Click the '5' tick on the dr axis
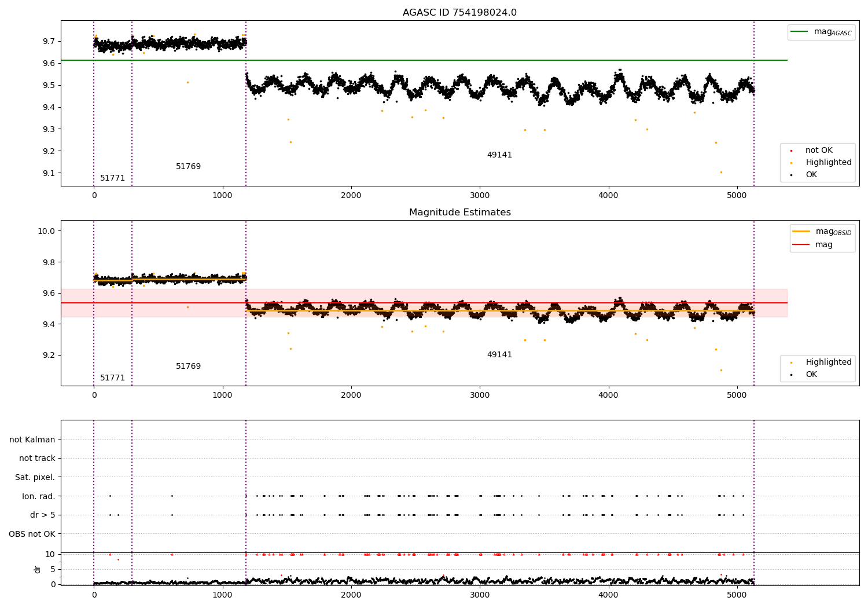Viewport: 868px width, 608px height. point(53,569)
